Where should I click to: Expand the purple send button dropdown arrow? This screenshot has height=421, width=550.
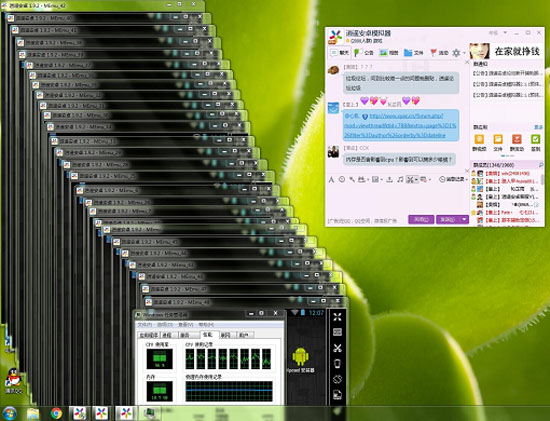[x=464, y=220]
